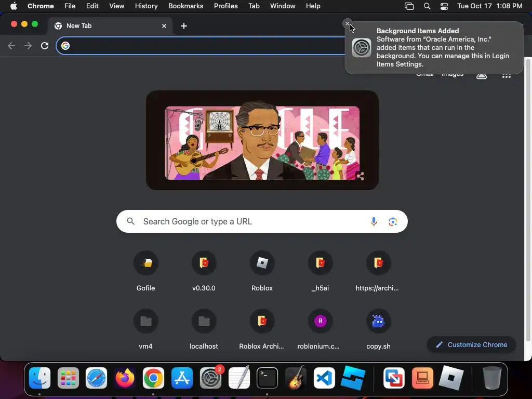Viewport: 532px width, 399px height.
Task: Open the Window menu
Action: 283,6
